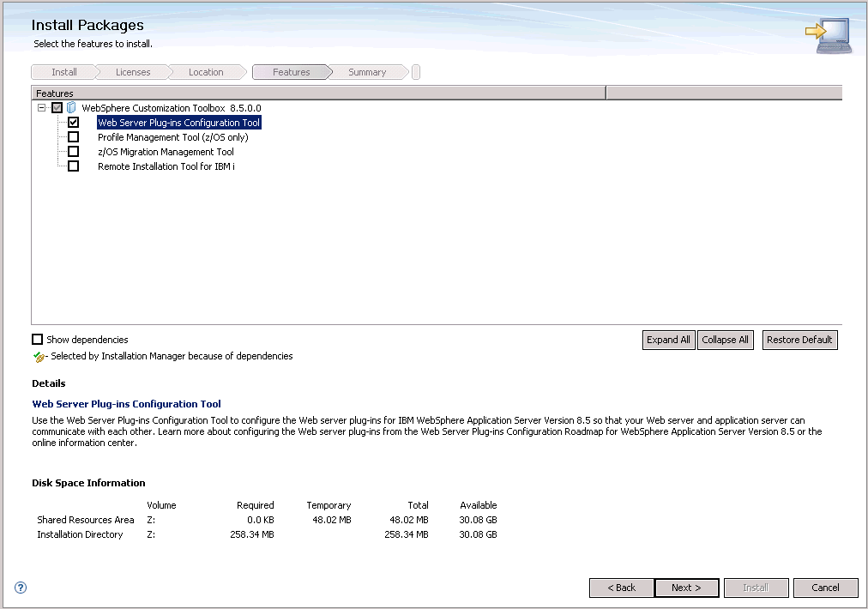Click the Features column header
The image size is (868, 609).
pyautogui.click(x=318, y=93)
